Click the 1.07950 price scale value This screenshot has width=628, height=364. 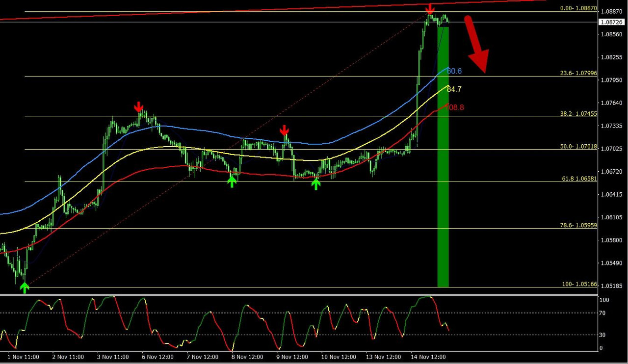[x=611, y=80]
